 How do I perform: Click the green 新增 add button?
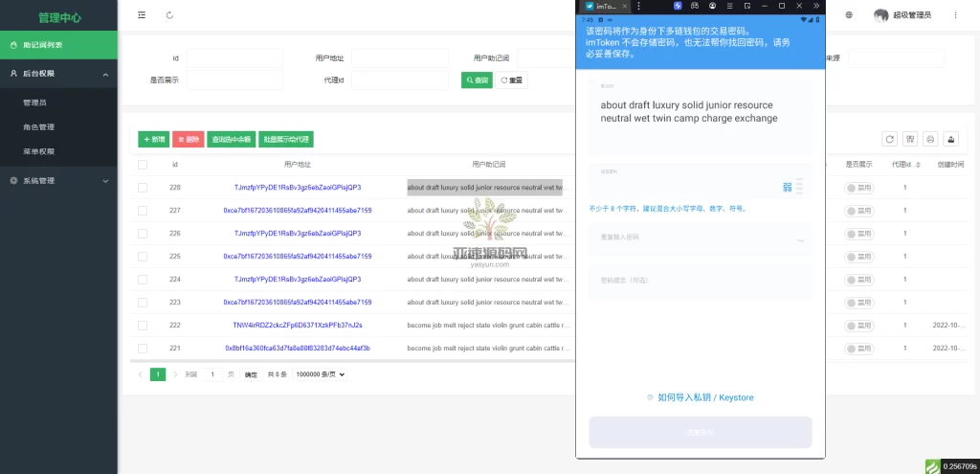pyautogui.click(x=154, y=140)
